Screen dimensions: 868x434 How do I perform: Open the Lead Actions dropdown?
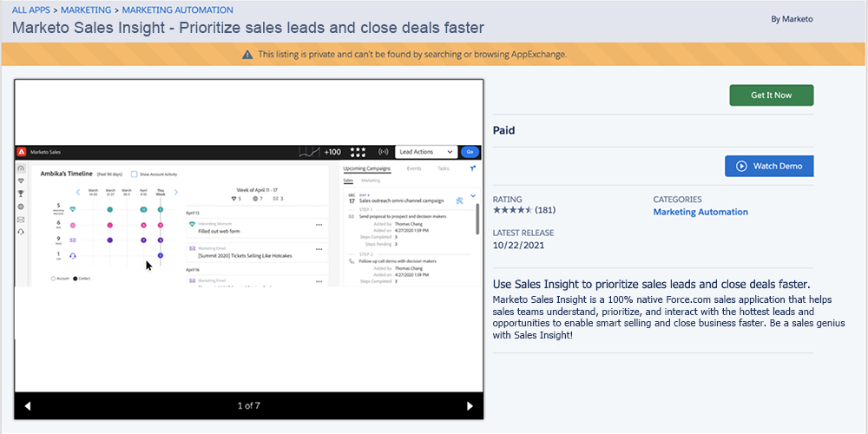click(425, 152)
